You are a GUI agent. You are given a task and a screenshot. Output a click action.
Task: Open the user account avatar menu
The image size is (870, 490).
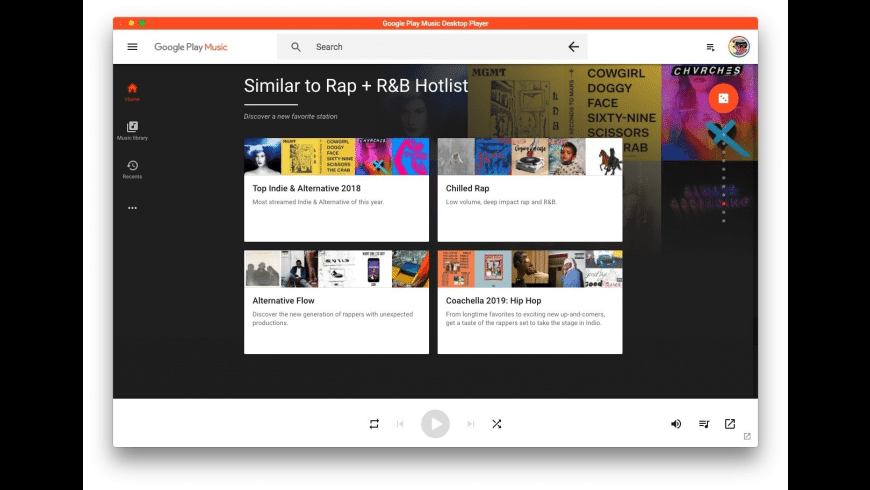tap(739, 47)
